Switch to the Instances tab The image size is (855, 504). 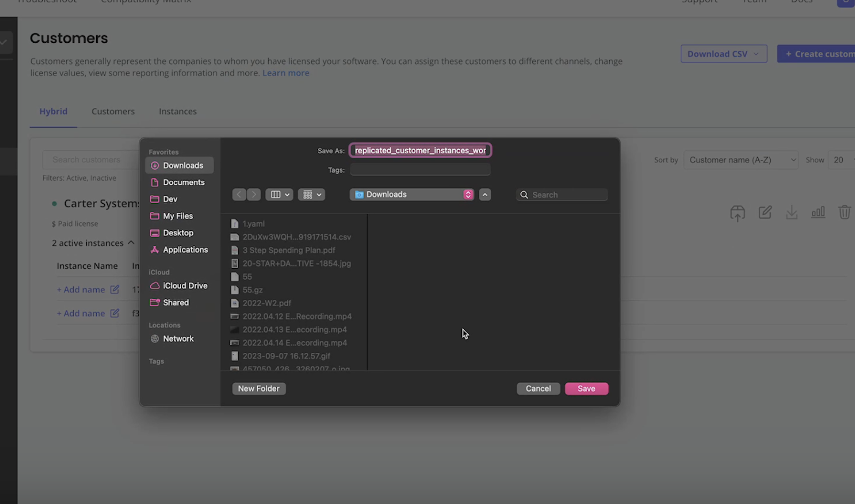tap(177, 111)
